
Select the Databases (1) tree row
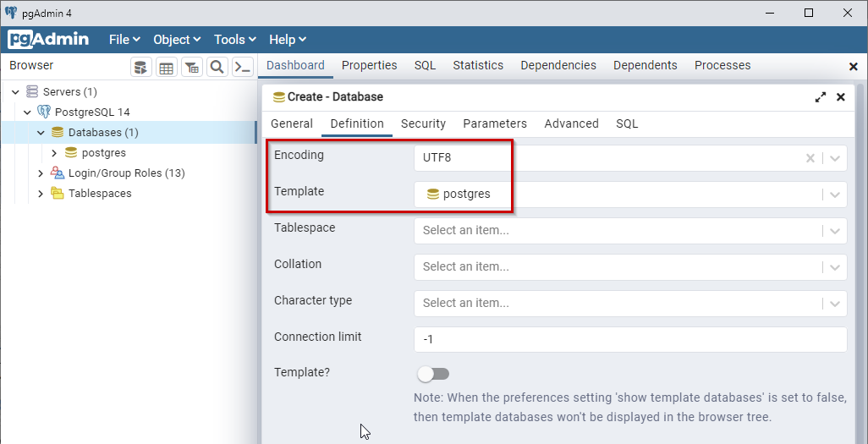tap(129, 132)
